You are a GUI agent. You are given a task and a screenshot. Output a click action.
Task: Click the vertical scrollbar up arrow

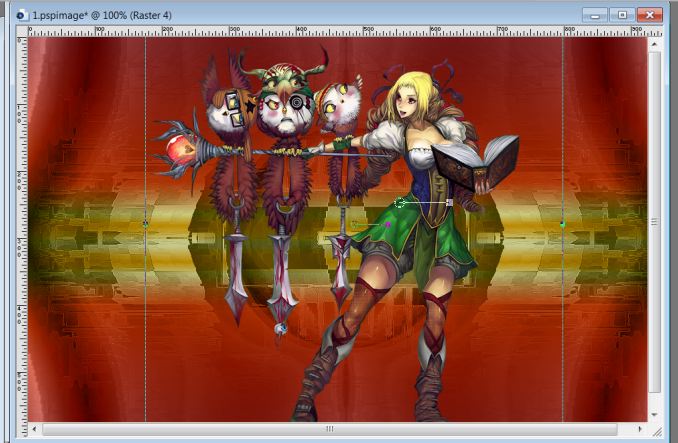tap(654, 44)
